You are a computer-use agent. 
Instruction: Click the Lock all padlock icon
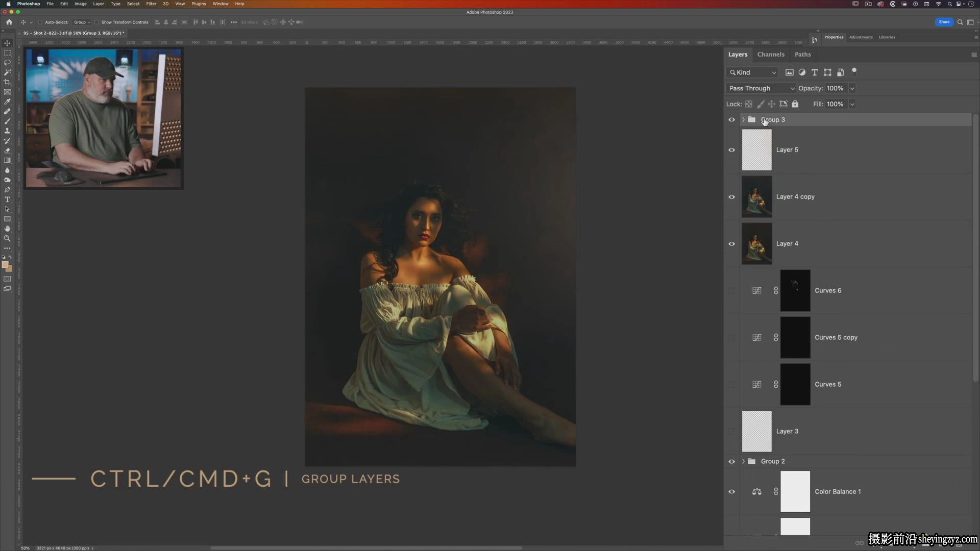coord(795,104)
